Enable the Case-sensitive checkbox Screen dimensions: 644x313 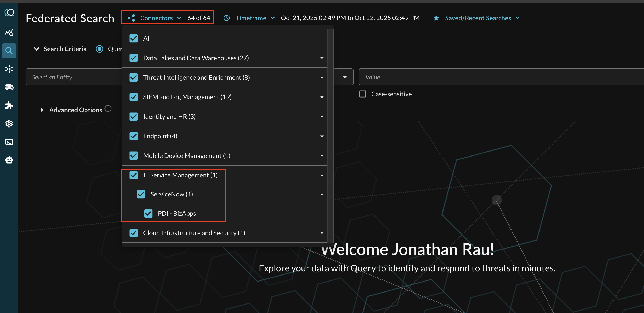click(x=362, y=94)
